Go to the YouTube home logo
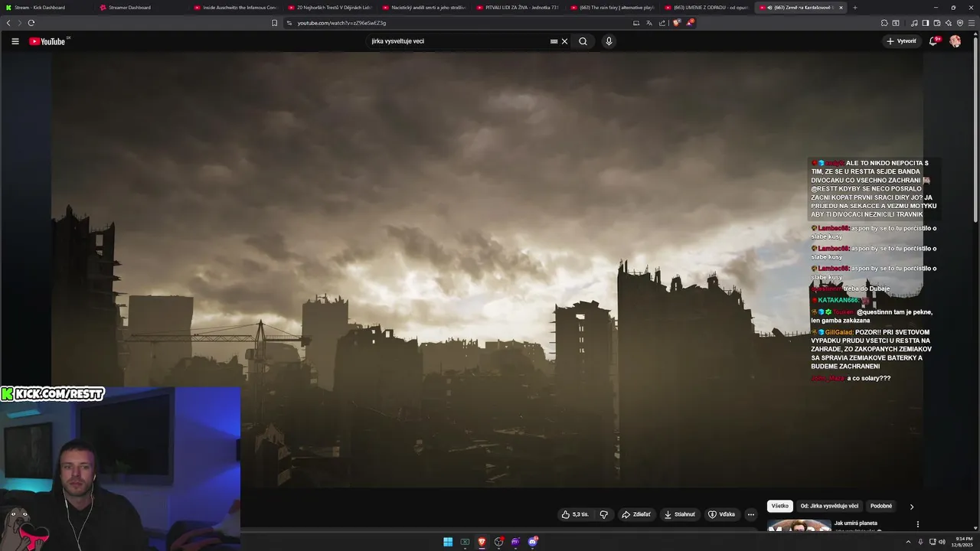The height and width of the screenshot is (551, 980). pos(49,41)
